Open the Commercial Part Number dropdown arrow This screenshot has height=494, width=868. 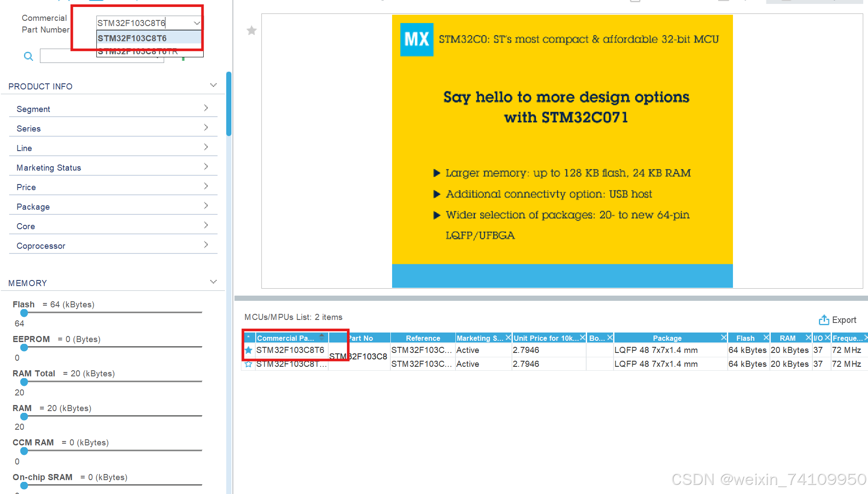click(x=197, y=23)
